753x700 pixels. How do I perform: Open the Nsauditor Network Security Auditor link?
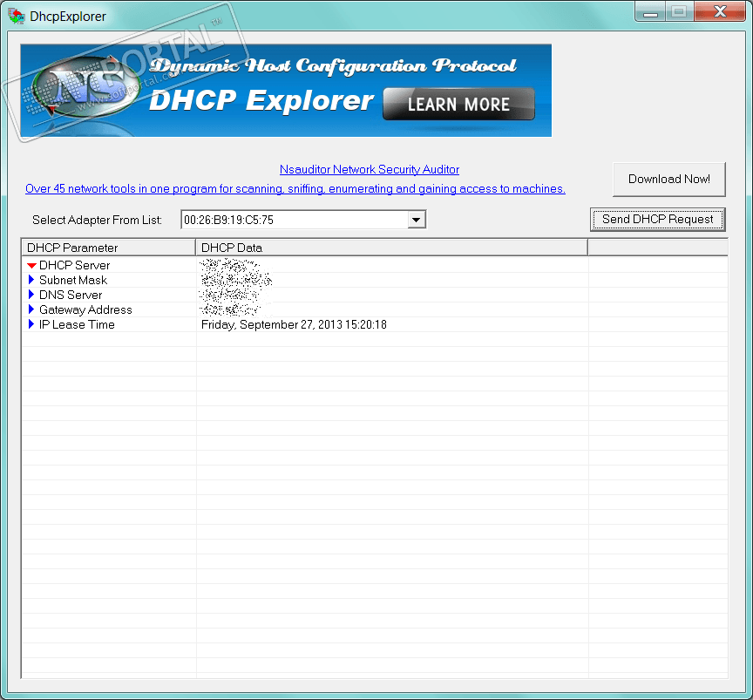(x=370, y=170)
